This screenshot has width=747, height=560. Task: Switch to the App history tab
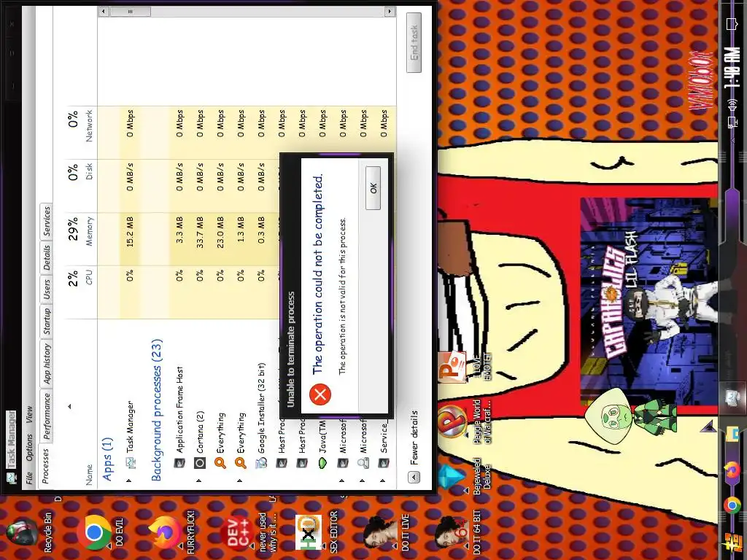coord(47,363)
